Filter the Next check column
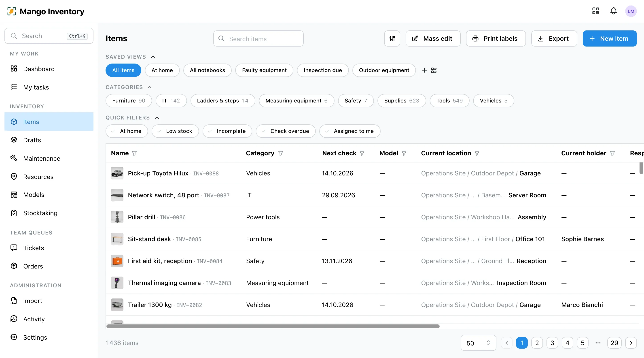 (362, 153)
